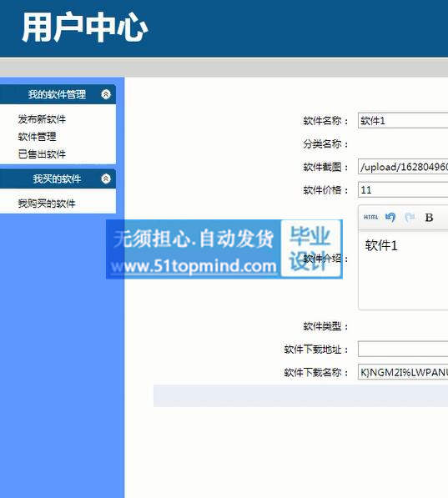Open 我购买的软件 in the sidebar
The height and width of the screenshot is (498, 448).
pyautogui.click(x=47, y=204)
